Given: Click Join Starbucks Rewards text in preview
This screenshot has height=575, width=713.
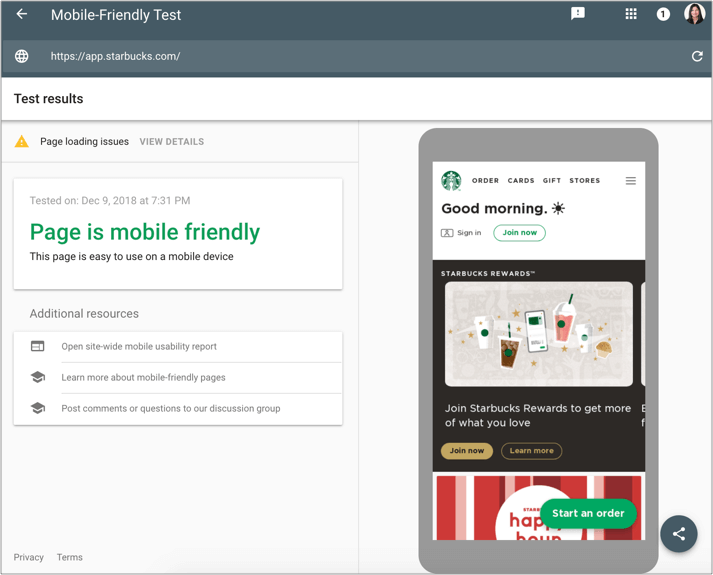Looking at the screenshot, I should click(x=537, y=415).
